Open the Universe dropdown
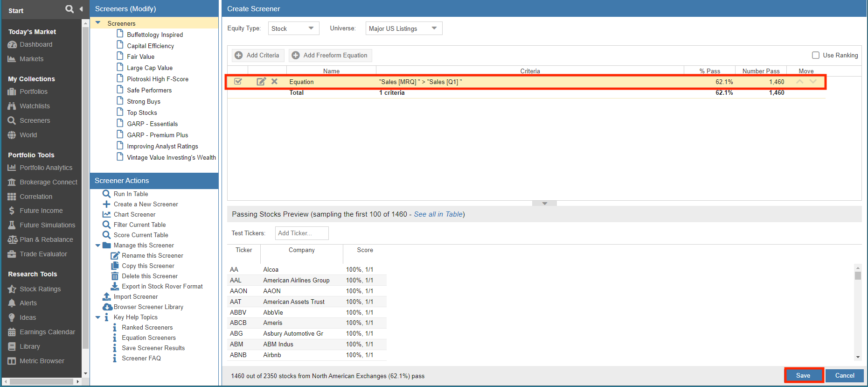The height and width of the screenshot is (387, 868). click(404, 28)
